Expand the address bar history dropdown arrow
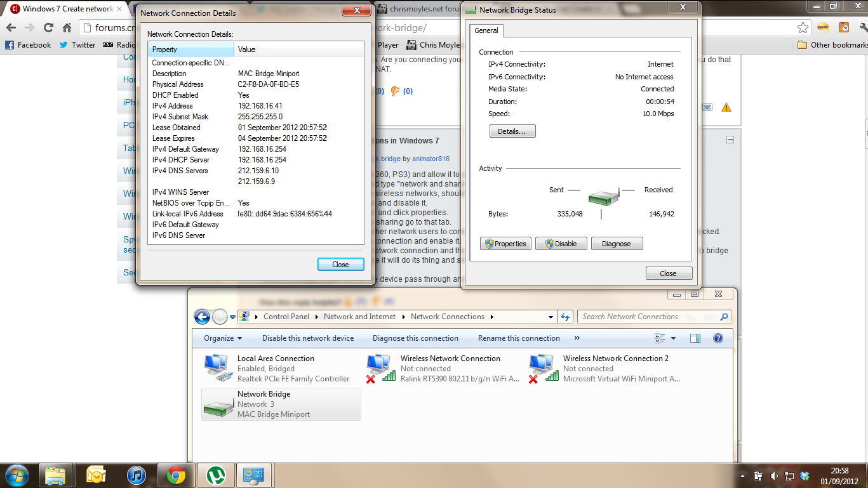 551,317
